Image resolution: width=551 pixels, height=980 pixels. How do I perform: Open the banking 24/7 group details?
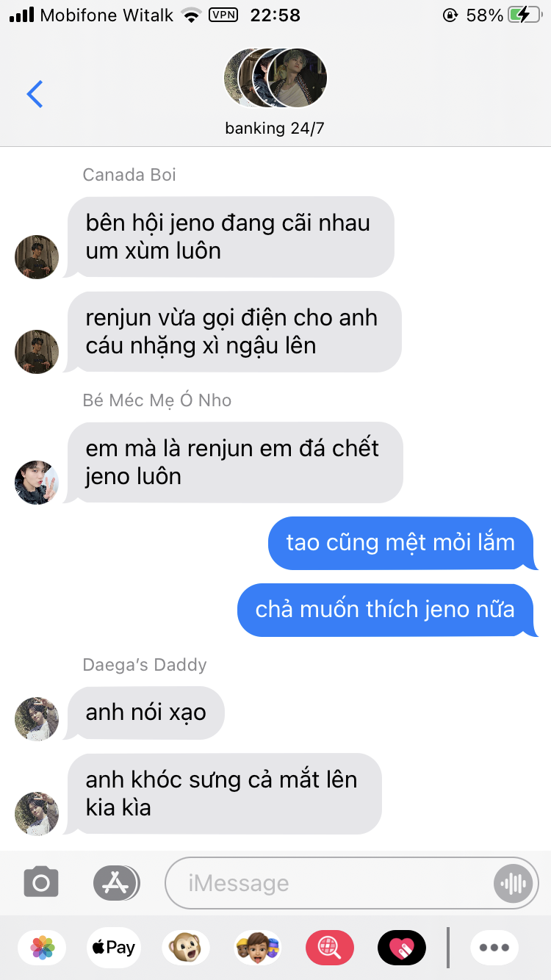tap(275, 129)
